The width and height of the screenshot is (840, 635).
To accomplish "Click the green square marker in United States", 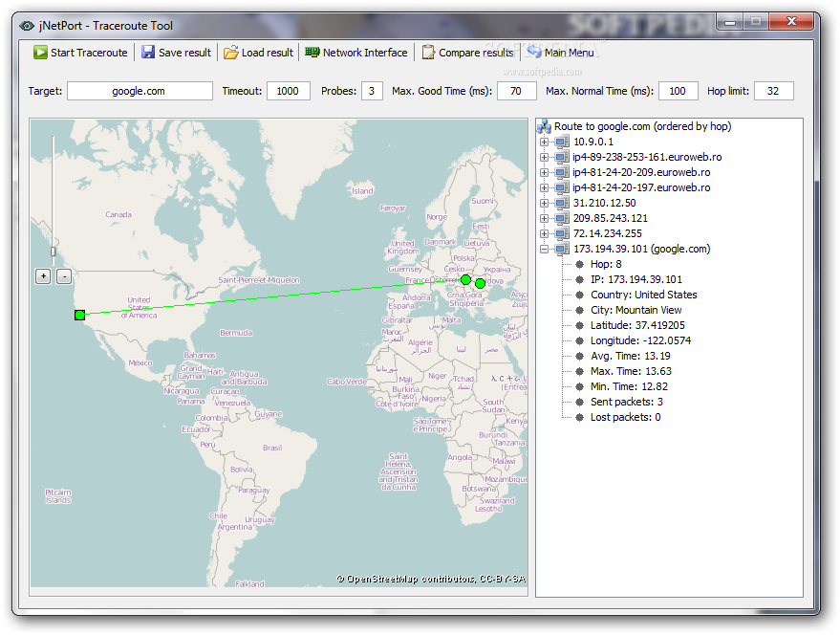I will click(80, 315).
